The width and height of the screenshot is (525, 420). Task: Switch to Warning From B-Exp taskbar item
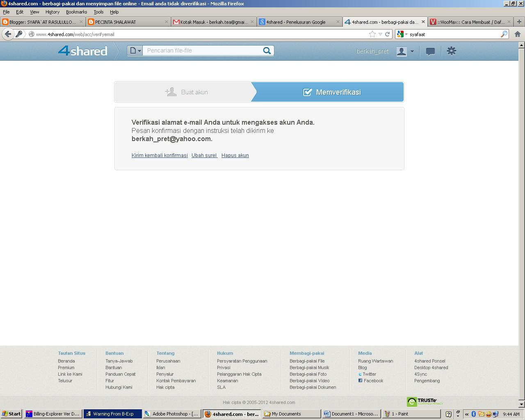[x=112, y=414]
